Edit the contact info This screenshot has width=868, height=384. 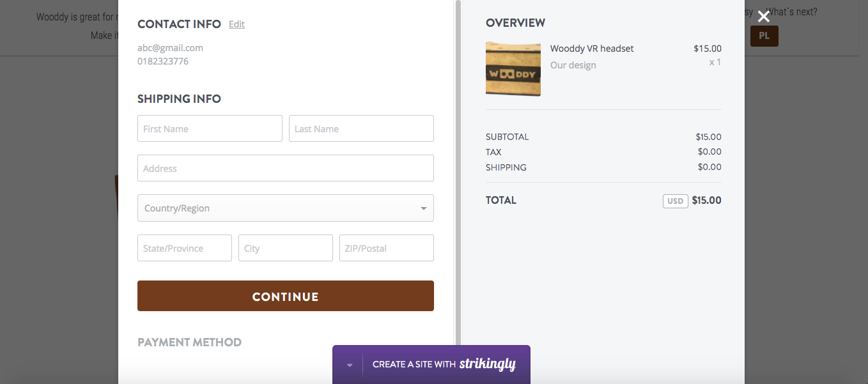pos(236,24)
